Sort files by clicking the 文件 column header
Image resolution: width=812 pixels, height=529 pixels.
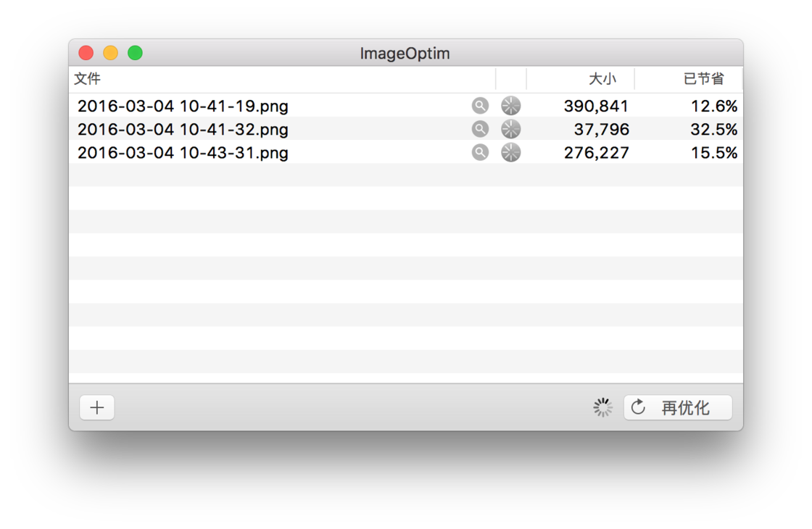(88, 78)
